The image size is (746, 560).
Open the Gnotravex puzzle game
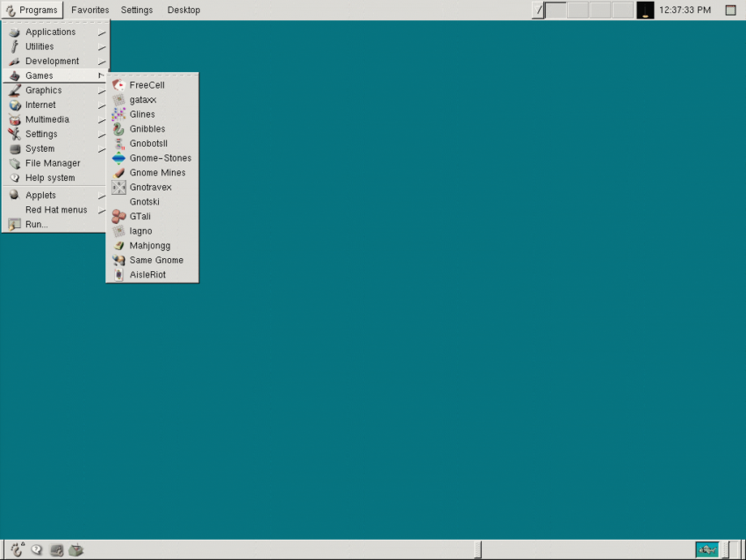pyautogui.click(x=152, y=188)
